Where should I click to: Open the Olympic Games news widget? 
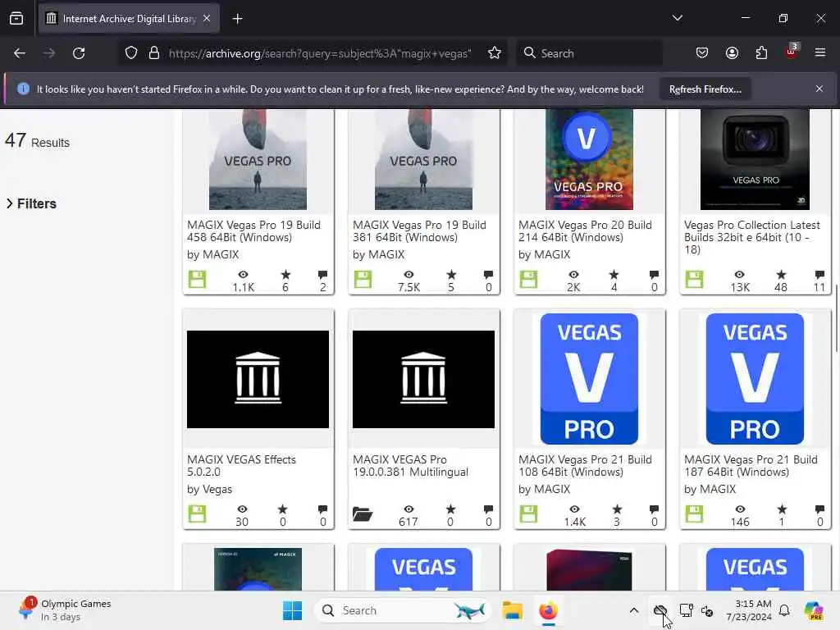pyautogui.click(x=64, y=610)
